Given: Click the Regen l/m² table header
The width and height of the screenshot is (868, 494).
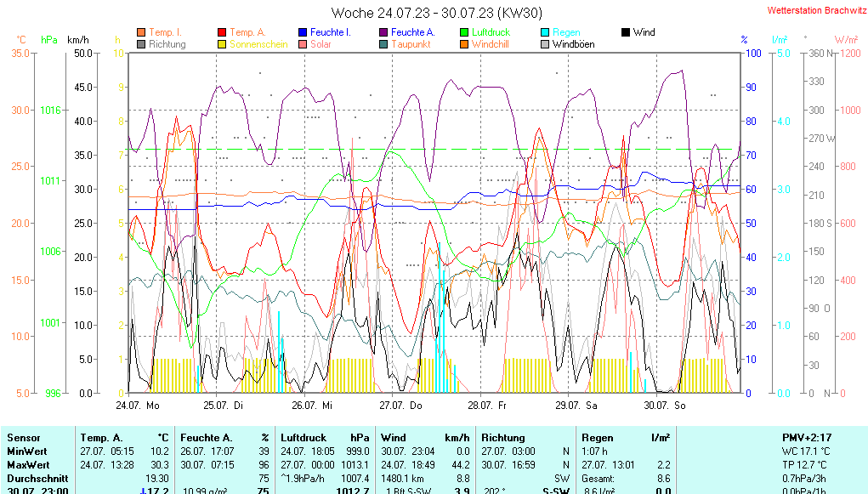Looking at the screenshot, I should [x=624, y=437].
